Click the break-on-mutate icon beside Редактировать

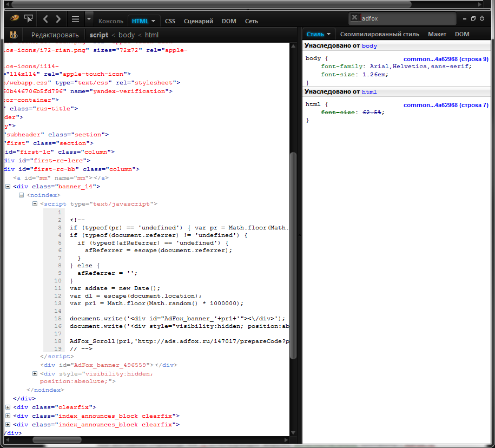(13, 35)
